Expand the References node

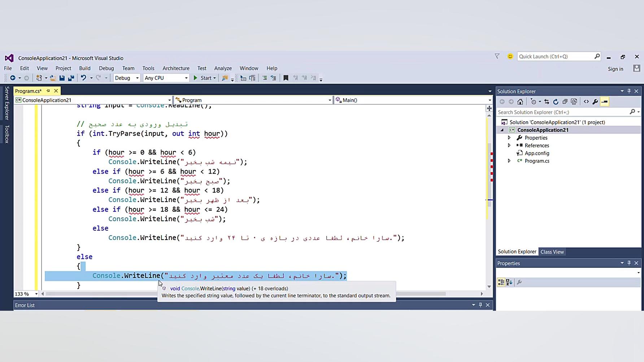509,145
